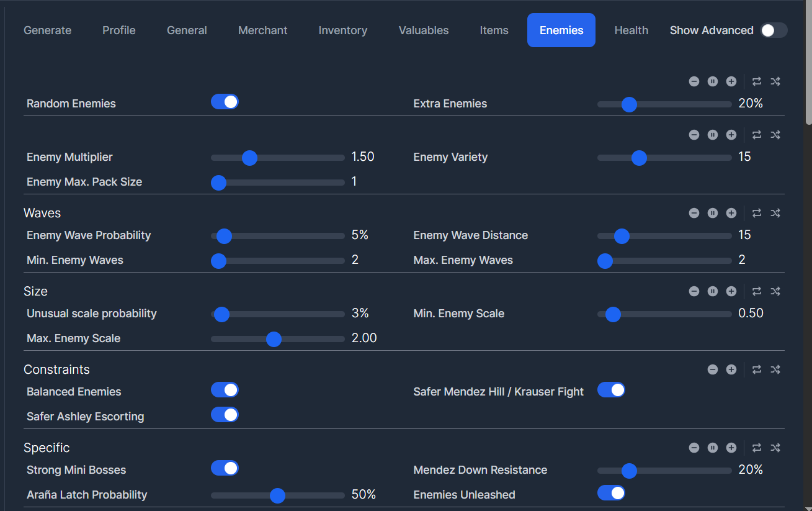Switch to the Profile tab
The width and height of the screenshot is (812, 511).
coord(119,30)
